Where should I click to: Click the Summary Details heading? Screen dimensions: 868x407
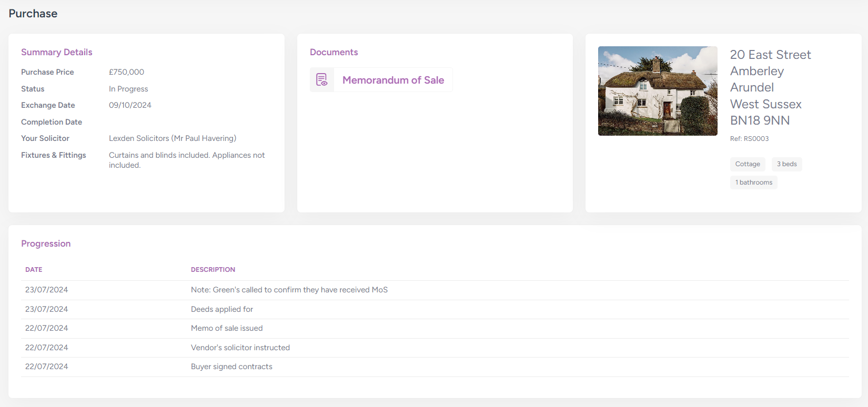coord(57,52)
